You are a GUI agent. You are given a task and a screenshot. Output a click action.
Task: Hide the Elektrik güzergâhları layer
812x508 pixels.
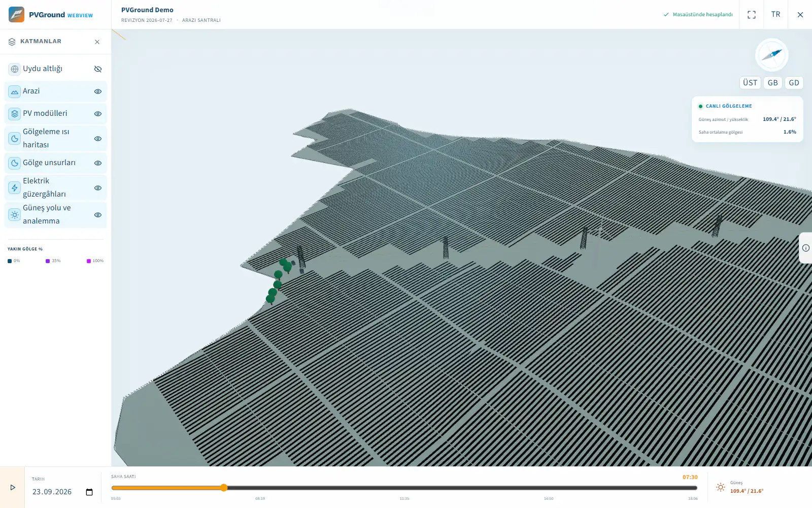coord(98,188)
